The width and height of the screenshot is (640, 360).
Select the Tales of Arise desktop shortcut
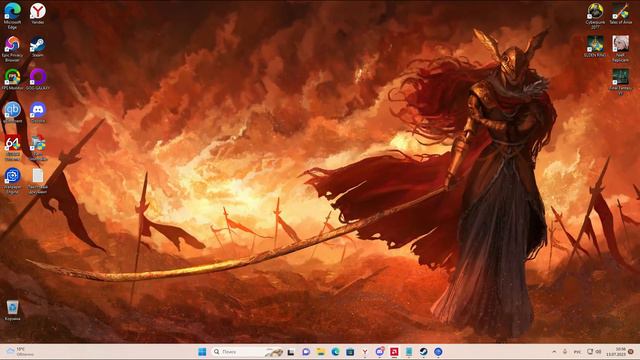620,13
